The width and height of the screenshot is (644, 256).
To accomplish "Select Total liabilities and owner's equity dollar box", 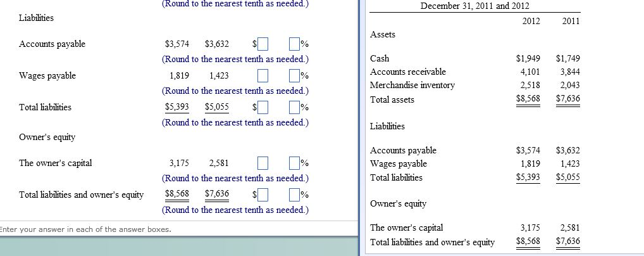I will pyautogui.click(x=264, y=195).
